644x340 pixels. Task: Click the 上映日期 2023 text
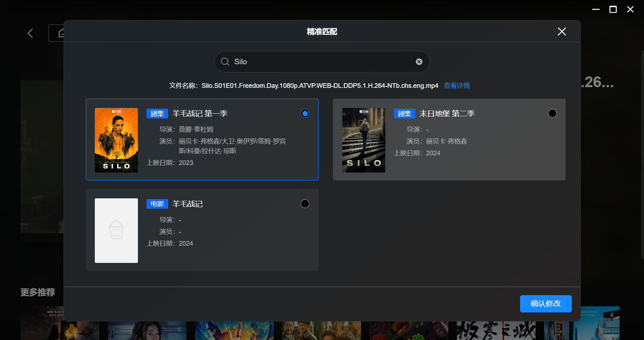coord(170,163)
